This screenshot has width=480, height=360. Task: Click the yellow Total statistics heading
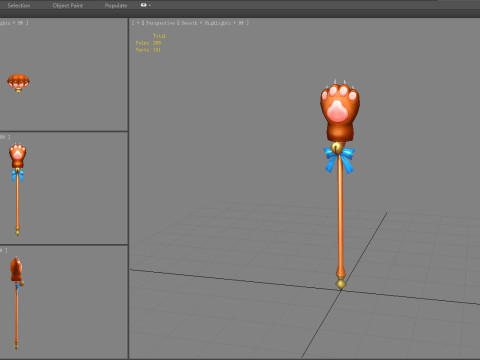coord(159,36)
